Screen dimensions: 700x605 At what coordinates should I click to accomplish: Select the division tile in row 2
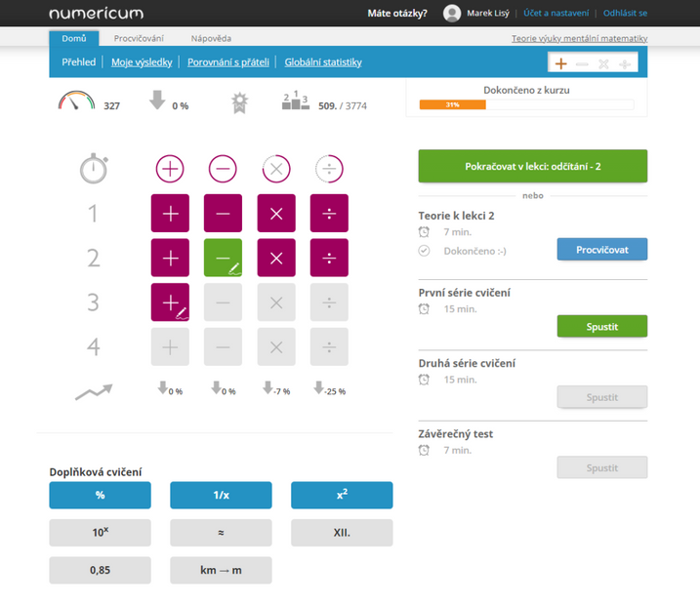[x=329, y=258]
